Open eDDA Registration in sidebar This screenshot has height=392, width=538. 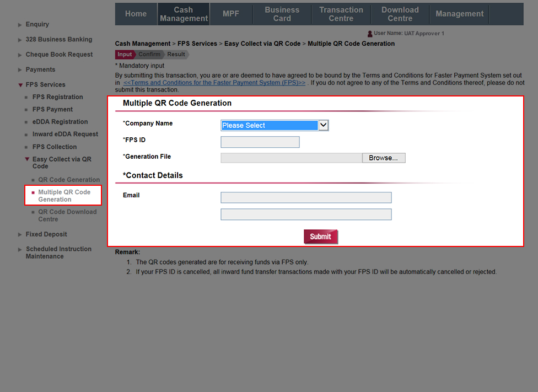pos(60,122)
